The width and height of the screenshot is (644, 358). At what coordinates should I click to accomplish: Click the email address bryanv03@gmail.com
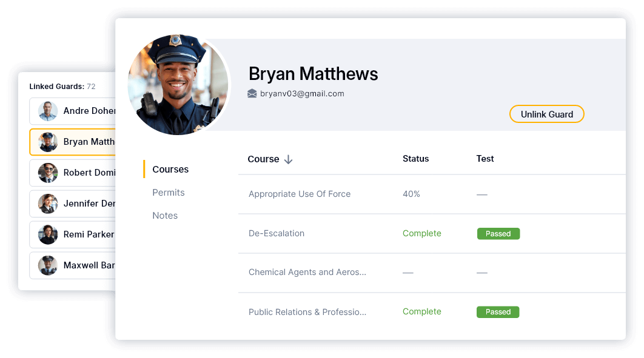[x=301, y=93]
